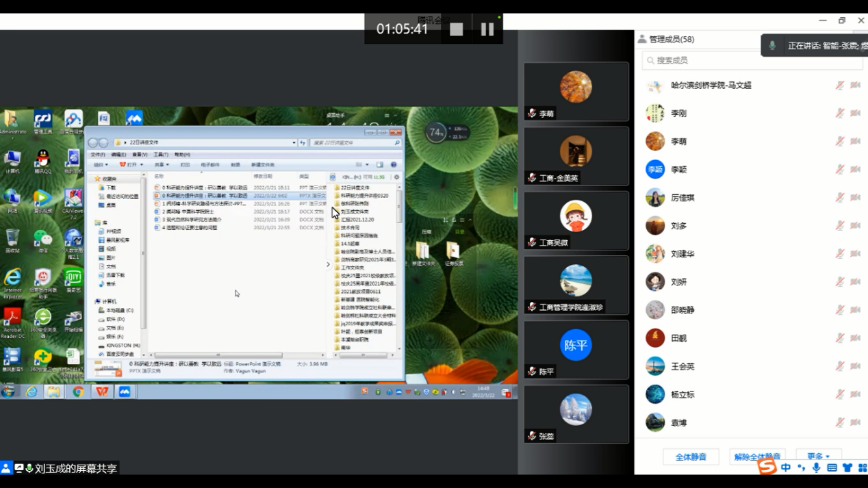Open the 查看(V) menu
868x488 pixels.
point(140,155)
